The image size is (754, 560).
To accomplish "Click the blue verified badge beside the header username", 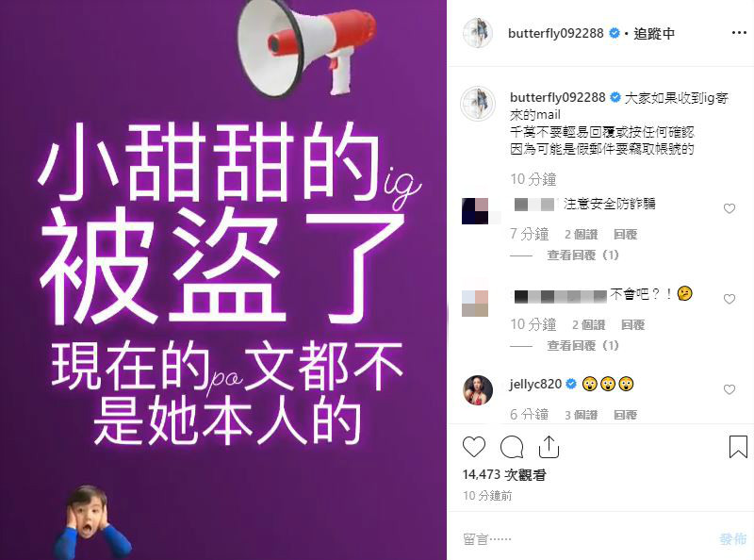I will pyautogui.click(x=615, y=33).
